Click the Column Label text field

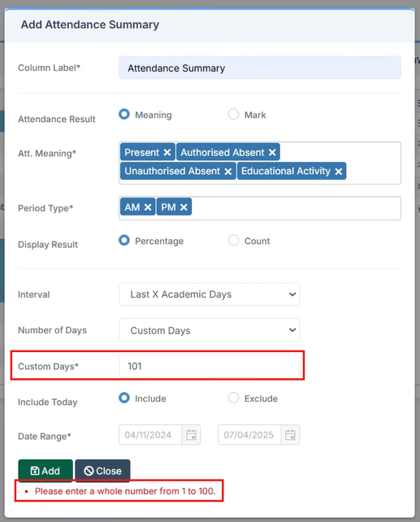(x=260, y=67)
